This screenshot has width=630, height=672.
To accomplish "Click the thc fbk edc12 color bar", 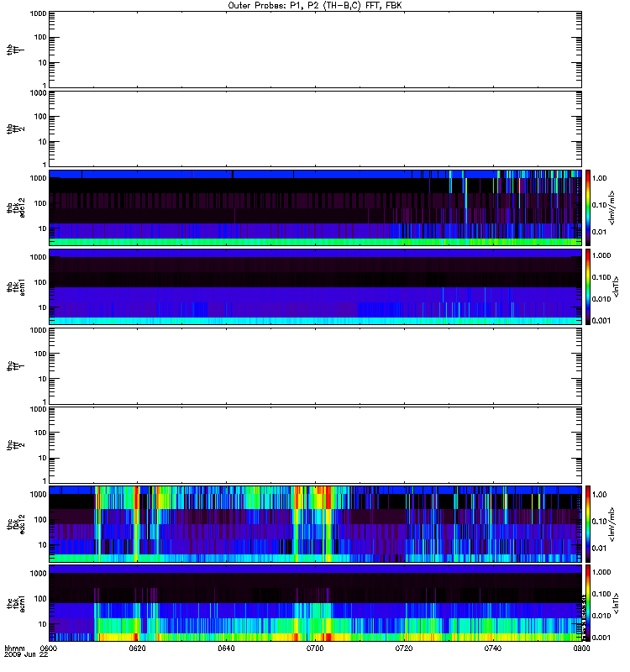I will point(588,524).
